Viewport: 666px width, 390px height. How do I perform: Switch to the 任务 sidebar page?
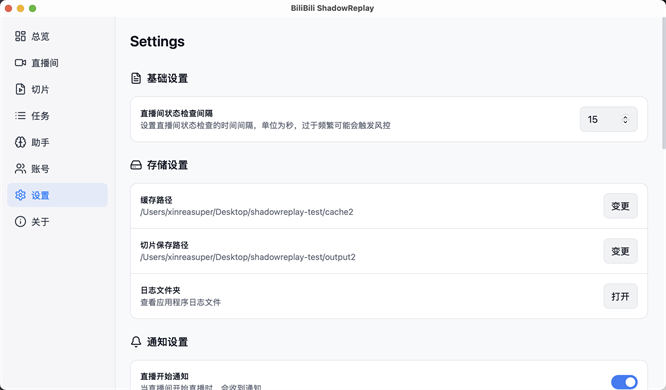pyautogui.click(x=57, y=116)
